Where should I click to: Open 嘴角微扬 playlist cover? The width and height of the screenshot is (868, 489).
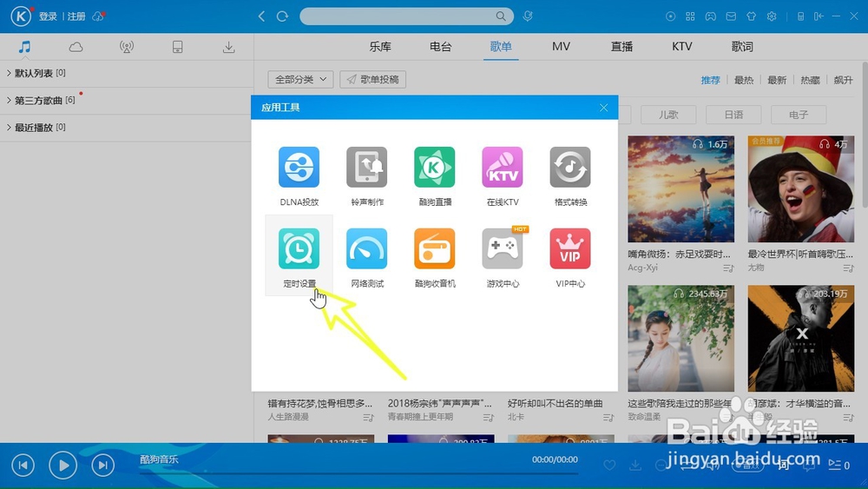pos(681,188)
